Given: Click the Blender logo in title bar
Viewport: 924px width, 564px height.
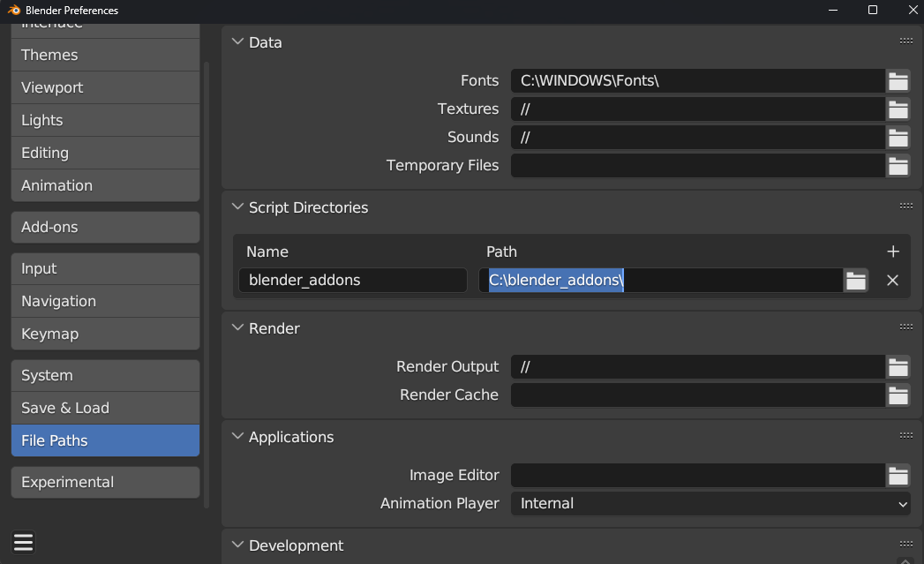Looking at the screenshot, I should pyautogui.click(x=13, y=10).
